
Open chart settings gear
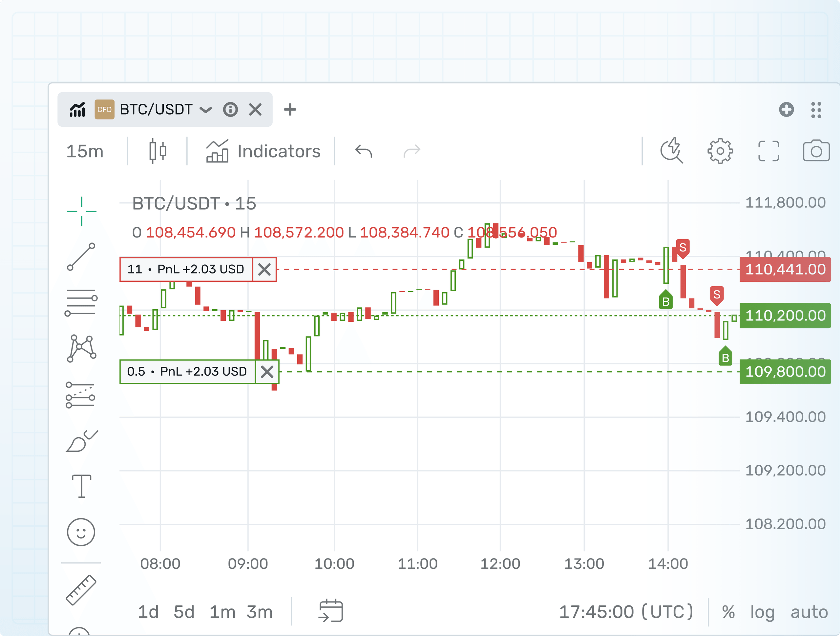point(720,151)
